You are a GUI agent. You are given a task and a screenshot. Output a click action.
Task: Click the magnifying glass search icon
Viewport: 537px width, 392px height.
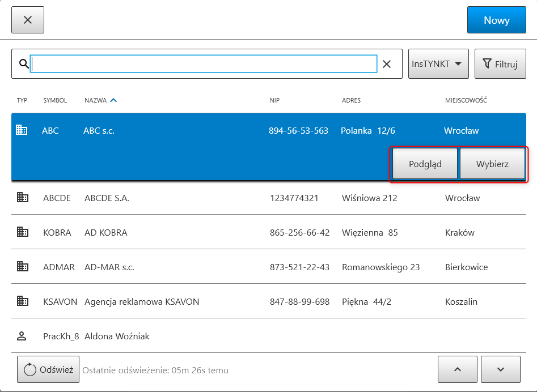tap(23, 63)
